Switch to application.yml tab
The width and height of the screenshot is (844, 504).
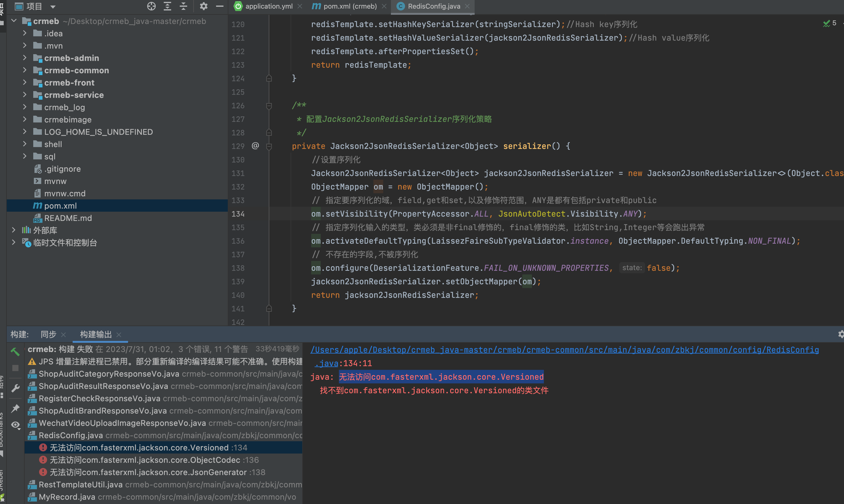[269, 6]
